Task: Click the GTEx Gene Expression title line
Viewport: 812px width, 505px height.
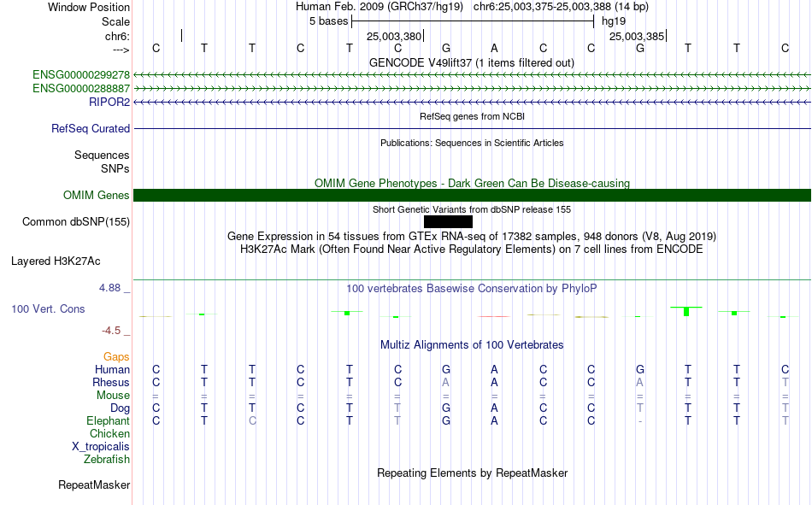Action: (472, 237)
